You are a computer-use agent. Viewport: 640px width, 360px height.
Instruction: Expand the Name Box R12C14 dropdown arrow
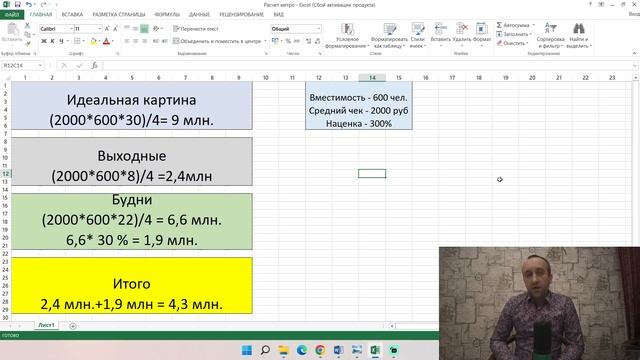[40, 65]
